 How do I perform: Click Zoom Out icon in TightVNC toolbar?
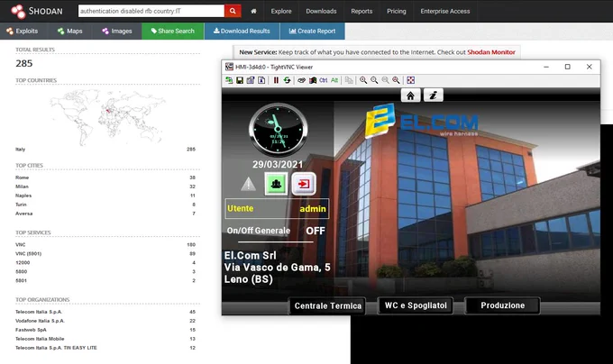pos(374,80)
